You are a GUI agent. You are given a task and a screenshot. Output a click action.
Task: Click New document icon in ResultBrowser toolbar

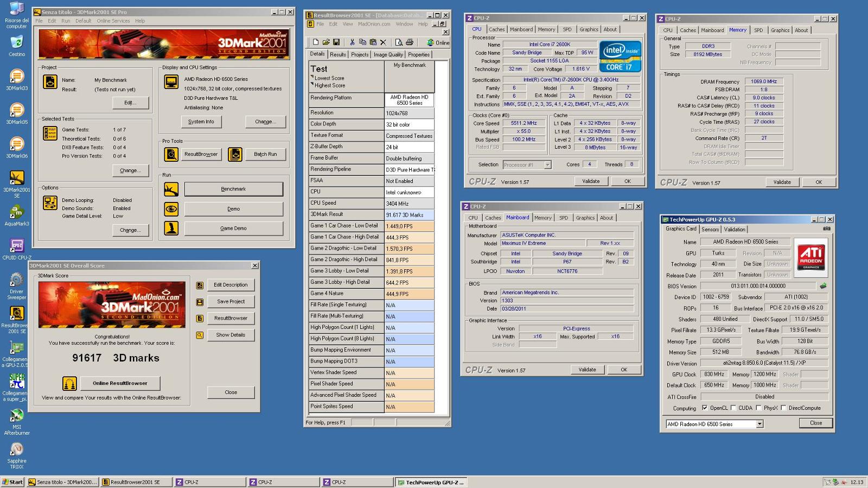pyautogui.click(x=316, y=42)
